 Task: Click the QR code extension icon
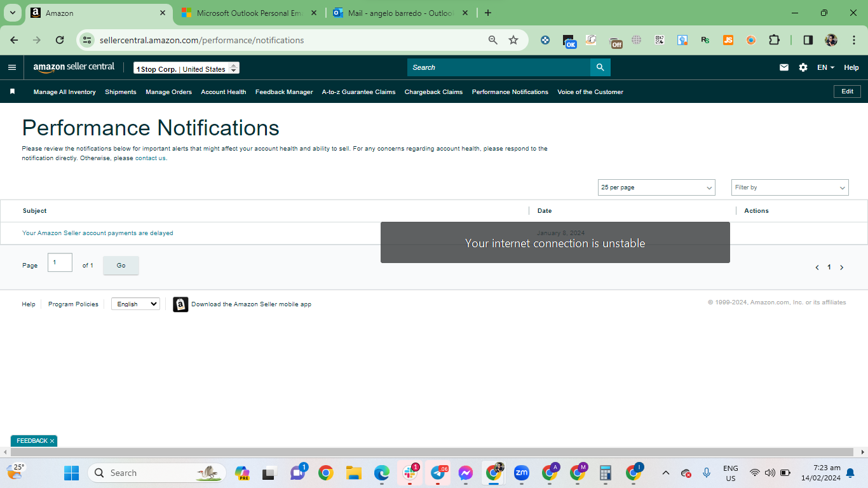click(x=660, y=40)
